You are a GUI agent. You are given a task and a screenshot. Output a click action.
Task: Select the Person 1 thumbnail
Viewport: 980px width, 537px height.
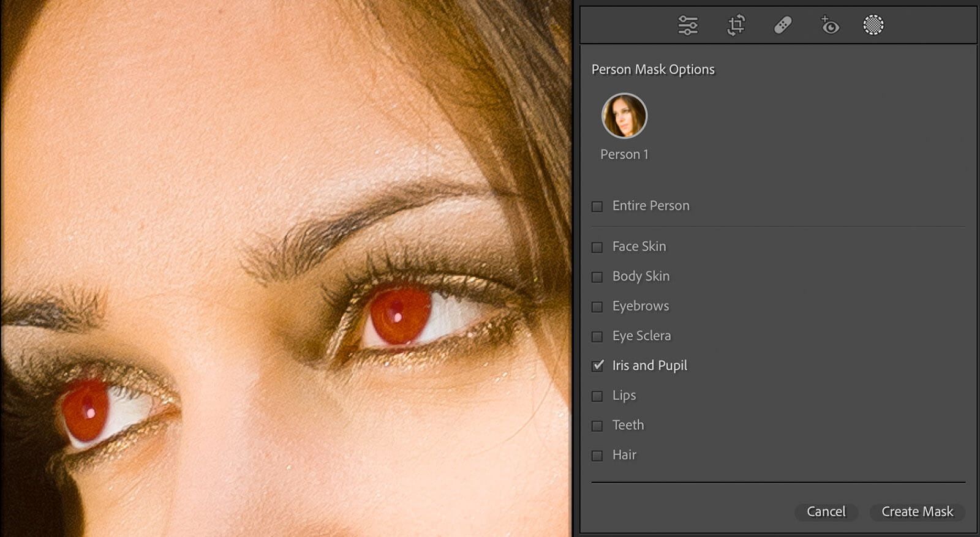tap(624, 116)
